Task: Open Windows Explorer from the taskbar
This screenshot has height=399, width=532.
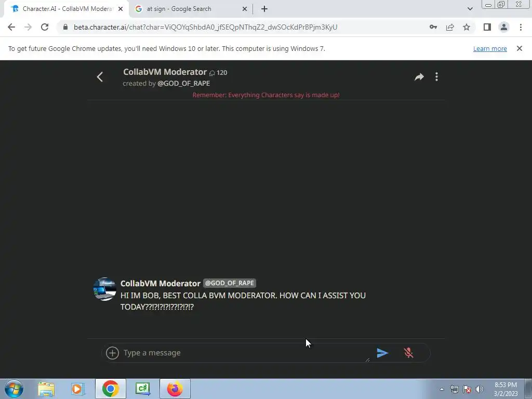Action: [46, 389]
